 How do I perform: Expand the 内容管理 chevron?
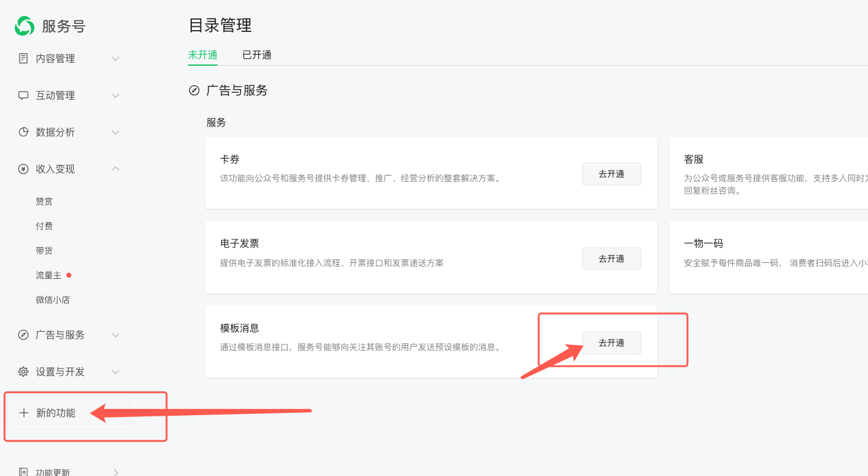[x=116, y=59]
